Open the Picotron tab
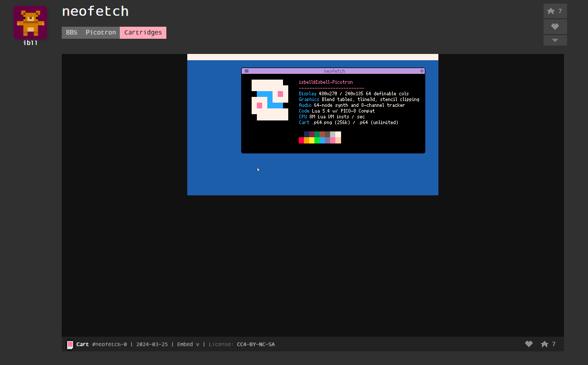This screenshot has height=365, width=588. pyautogui.click(x=100, y=32)
